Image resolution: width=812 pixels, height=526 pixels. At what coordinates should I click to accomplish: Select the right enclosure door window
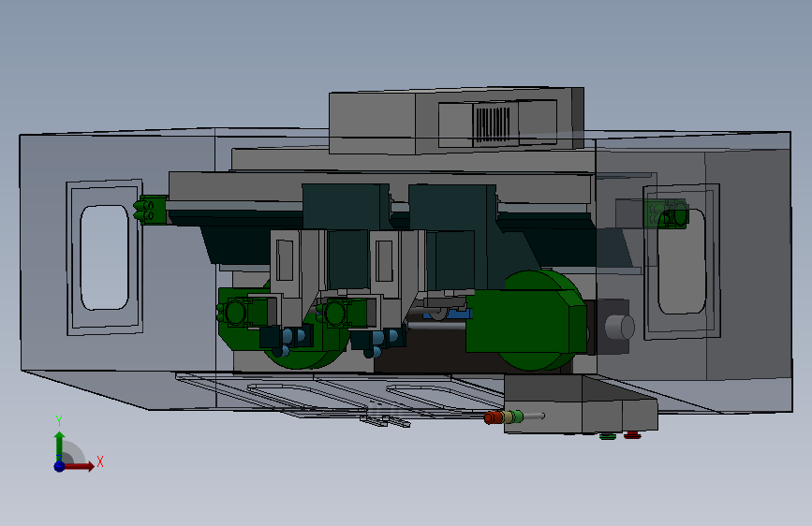(x=682, y=261)
